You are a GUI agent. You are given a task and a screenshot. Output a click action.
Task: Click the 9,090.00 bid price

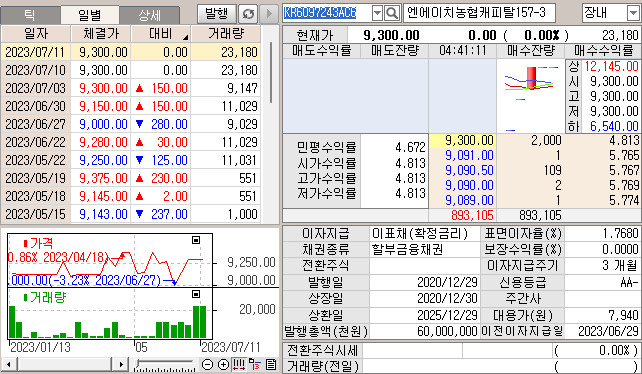pos(469,185)
